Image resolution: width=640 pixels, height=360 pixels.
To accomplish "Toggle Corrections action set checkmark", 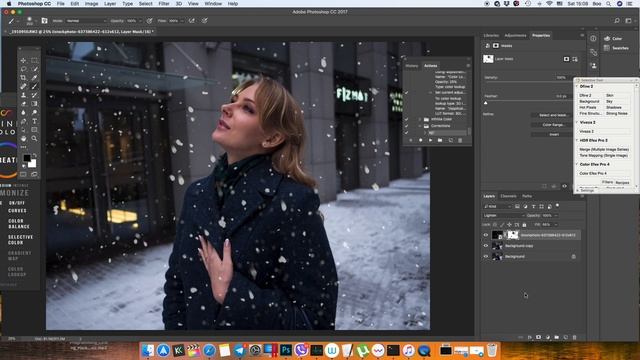I will coord(406,126).
